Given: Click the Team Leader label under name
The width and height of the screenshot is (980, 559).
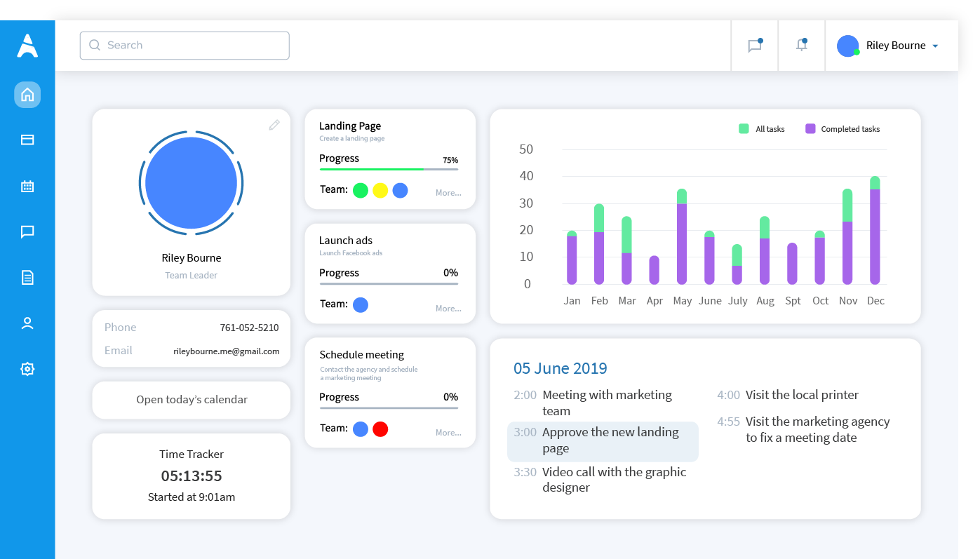Looking at the screenshot, I should click(192, 276).
